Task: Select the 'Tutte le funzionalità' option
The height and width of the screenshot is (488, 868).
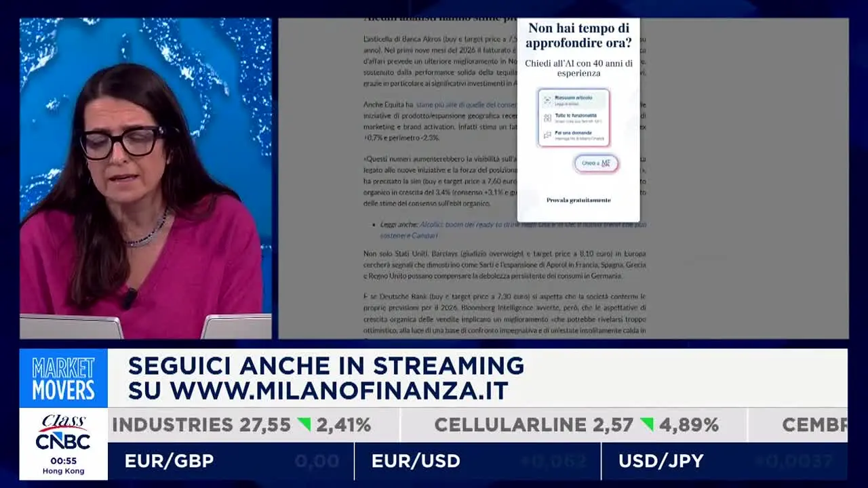Action: tap(574, 117)
